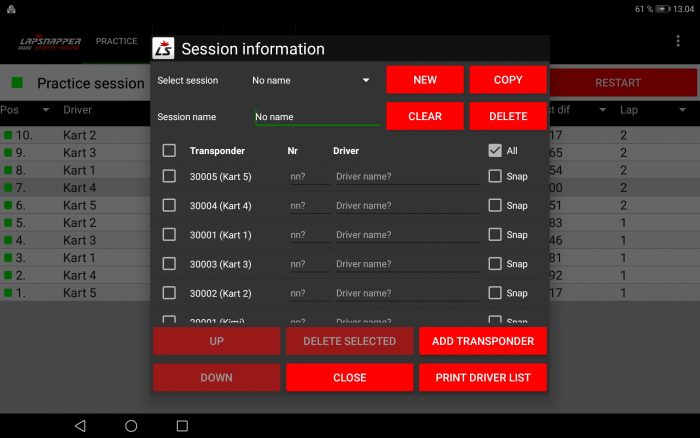The height and width of the screenshot is (438, 700).
Task: Tap the notification icon in status bar
Action: 11,9
